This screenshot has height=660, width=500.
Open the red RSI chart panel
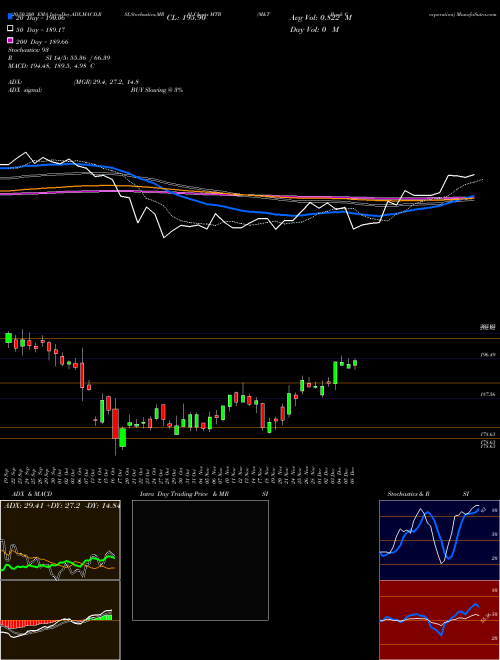pyautogui.click(x=439, y=620)
